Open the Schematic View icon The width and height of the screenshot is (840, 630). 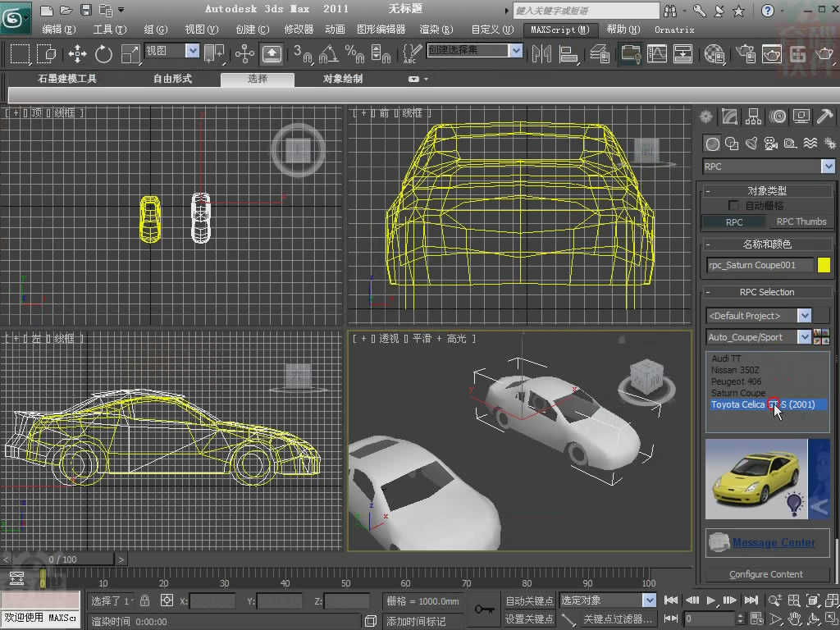coord(683,53)
